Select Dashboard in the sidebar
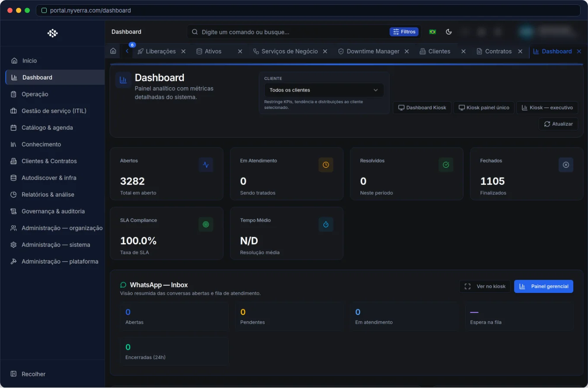This screenshot has height=388, width=588. pyautogui.click(x=55, y=77)
